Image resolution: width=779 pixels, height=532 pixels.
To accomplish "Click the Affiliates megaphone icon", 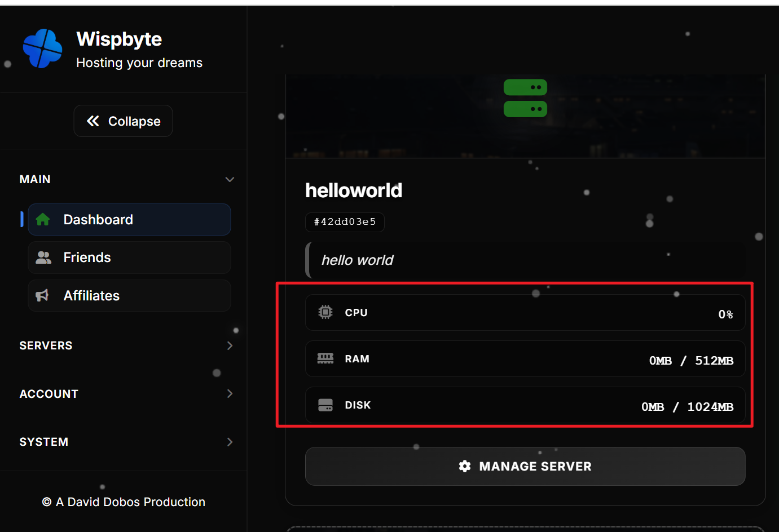I will click(x=42, y=296).
